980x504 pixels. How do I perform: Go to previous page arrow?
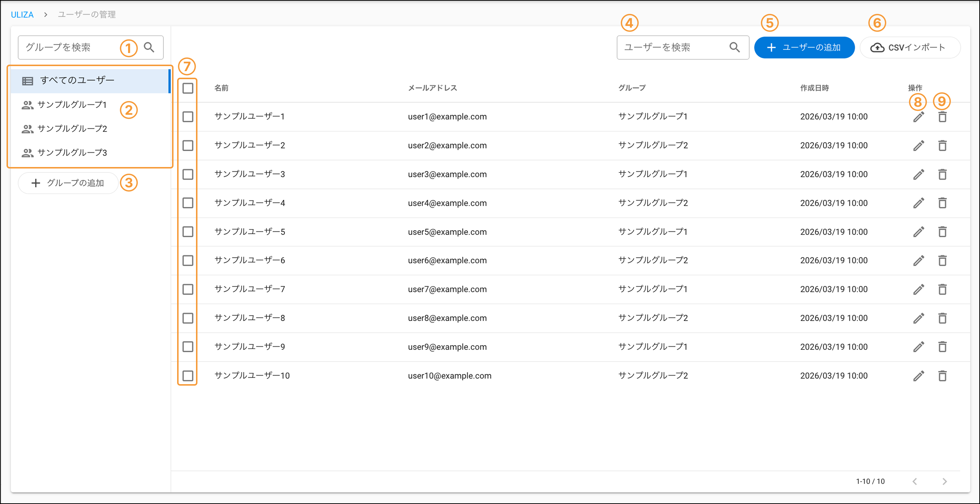tap(915, 481)
